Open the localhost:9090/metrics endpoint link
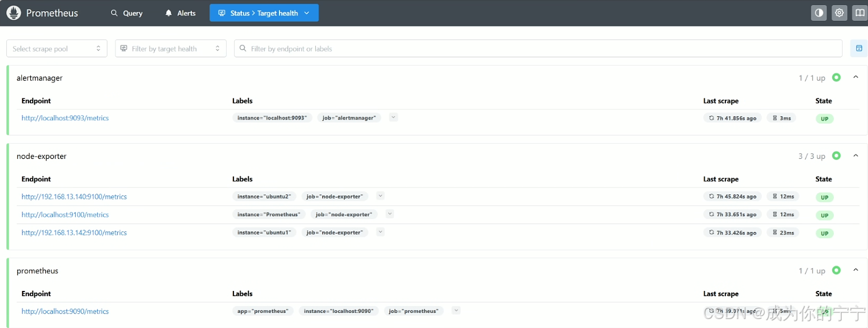This screenshot has height=328, width=868. tap(65, 311)
